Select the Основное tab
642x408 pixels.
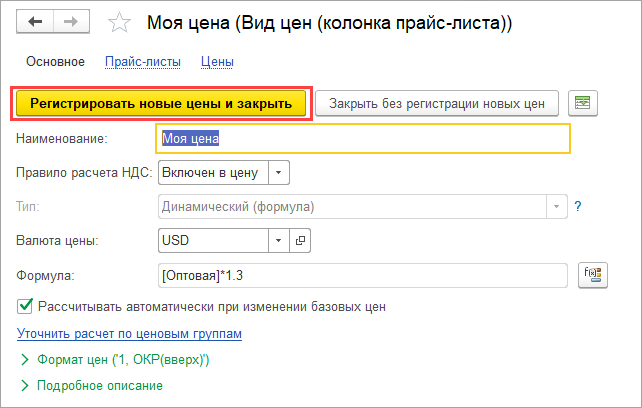pos(55,62)
